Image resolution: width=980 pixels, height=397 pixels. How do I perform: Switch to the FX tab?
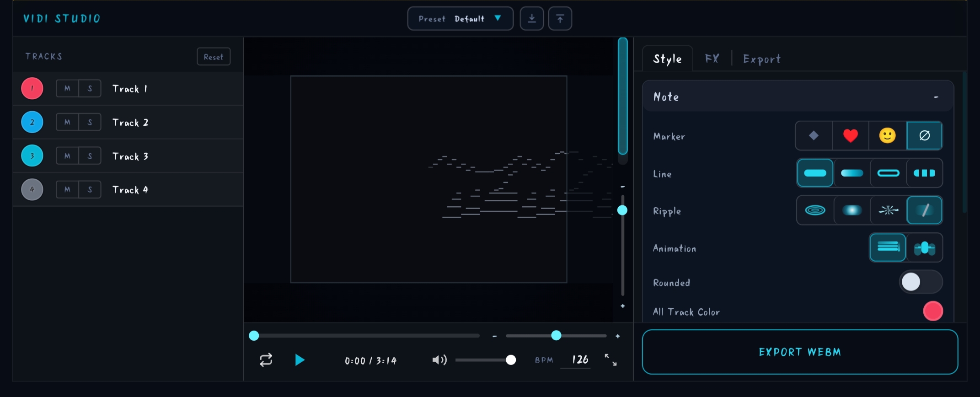(712, 59)
